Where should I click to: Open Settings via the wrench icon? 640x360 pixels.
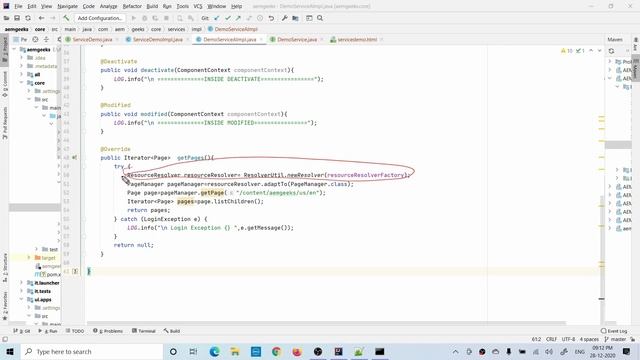[x=284, y=18]
